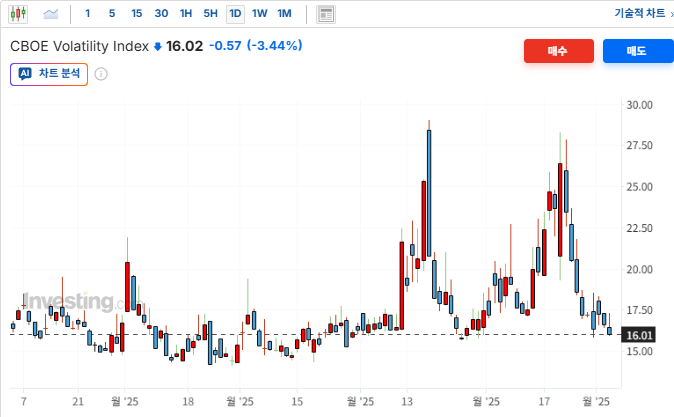Click the 30.00 price axis label
This screenshot has width=674, height=417.
pyautogui.click(x=639, y=105)
